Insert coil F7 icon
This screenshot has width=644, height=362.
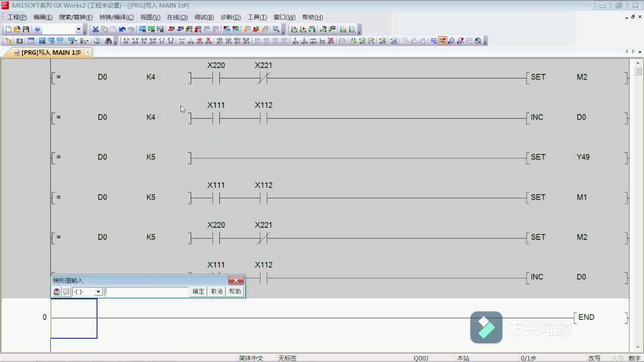click(x=162, y=41)
